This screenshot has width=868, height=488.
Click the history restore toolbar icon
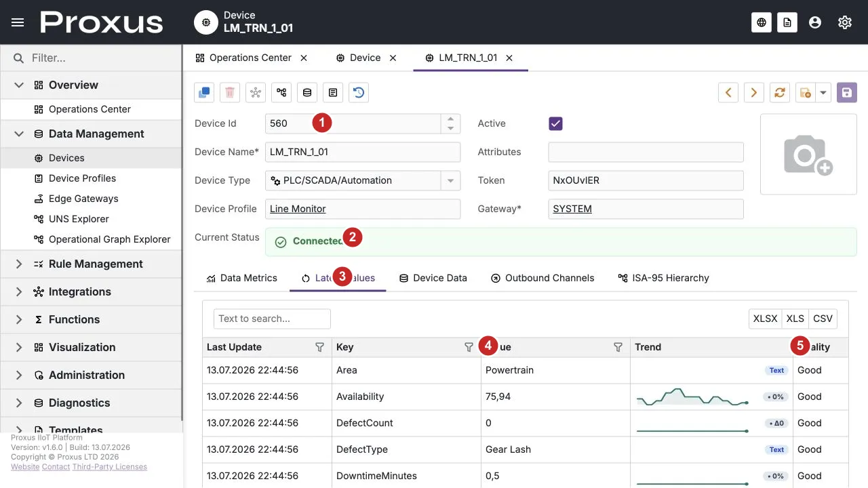[x=359, y=93]
